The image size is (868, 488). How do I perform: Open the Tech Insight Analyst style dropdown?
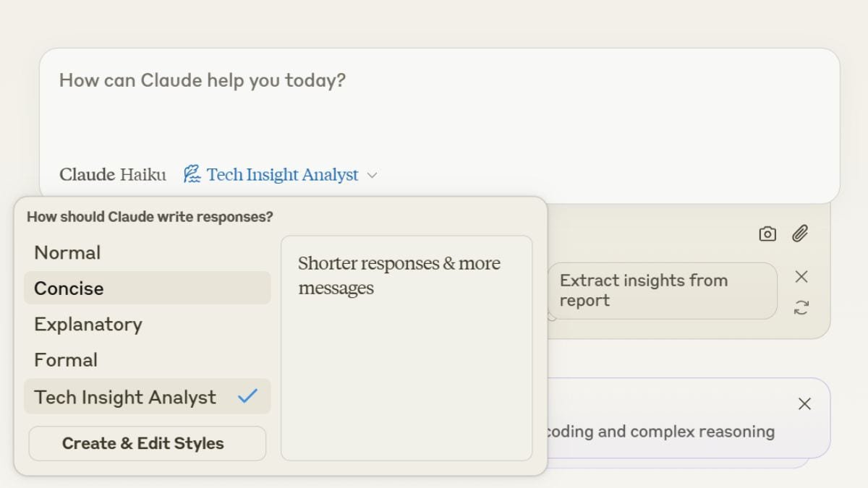(x=280, y=174)
